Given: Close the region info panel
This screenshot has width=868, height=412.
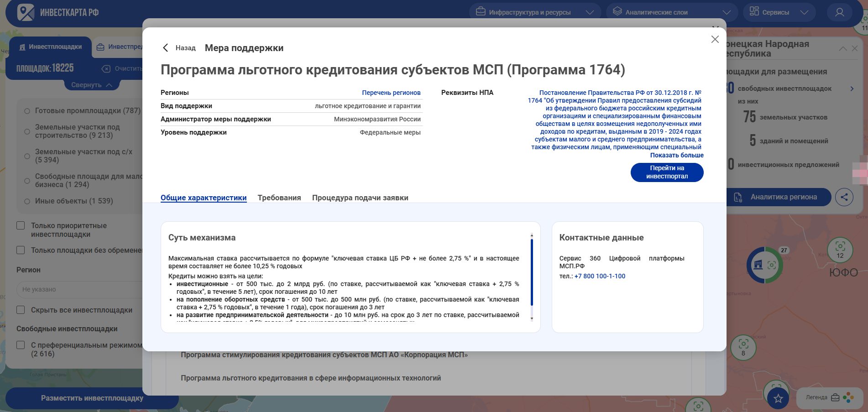Looking at the screenshot, I should pyautogui.click(x=855, y=48).
